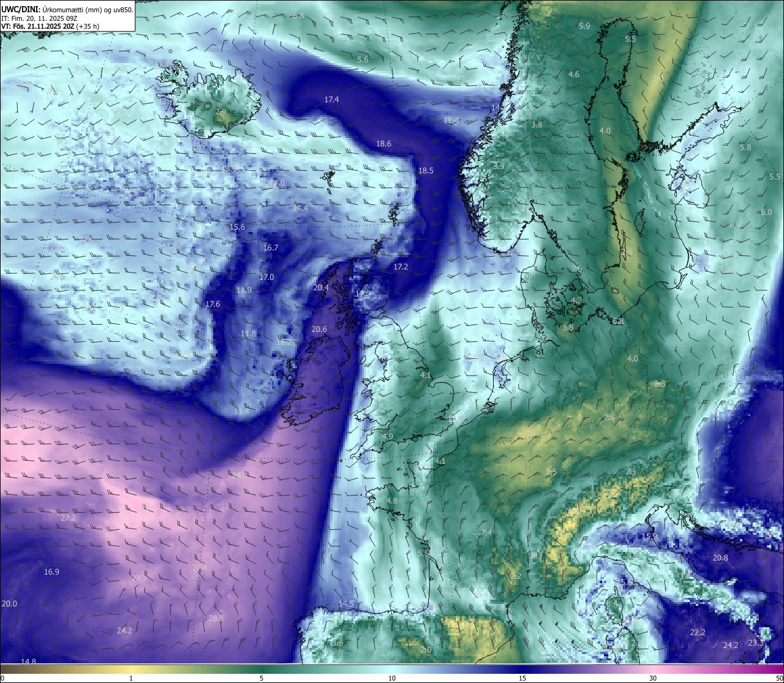Click the 15.6 value on the map

(x=237, y=227)
